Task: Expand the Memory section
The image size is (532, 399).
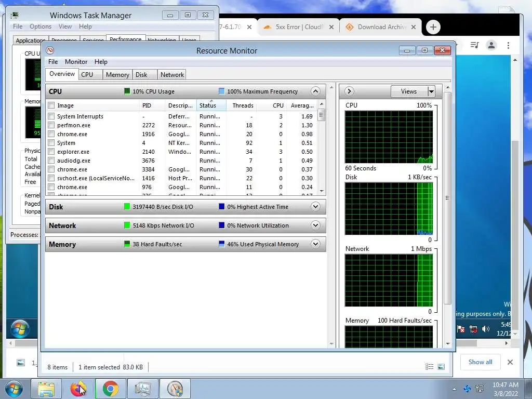Action: coord(315,244)
